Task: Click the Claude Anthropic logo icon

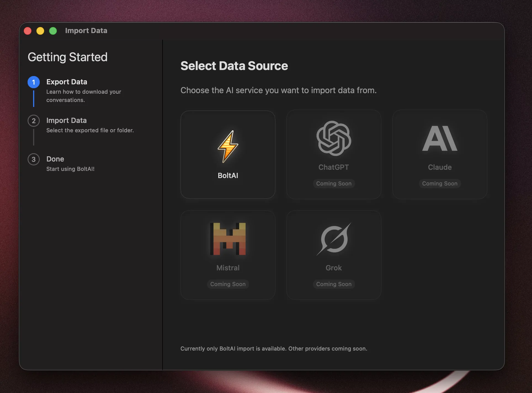Action: (x=440, y=138)
